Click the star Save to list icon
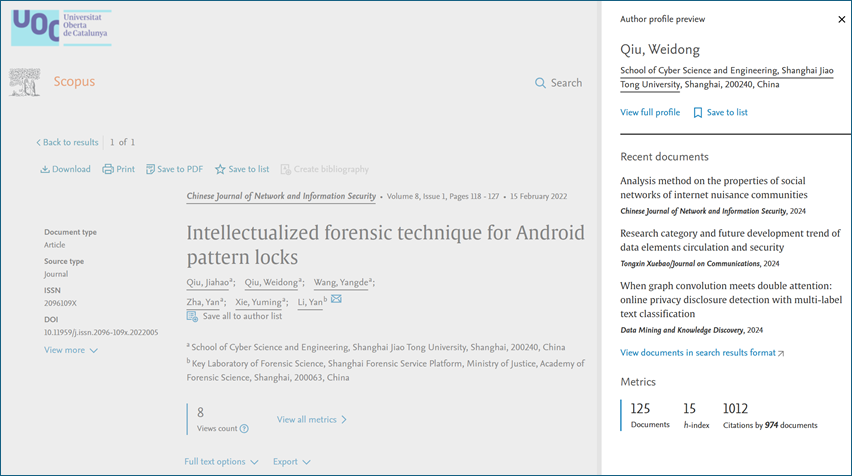Viewport: 852px width, 476px height. pos(220,170)
